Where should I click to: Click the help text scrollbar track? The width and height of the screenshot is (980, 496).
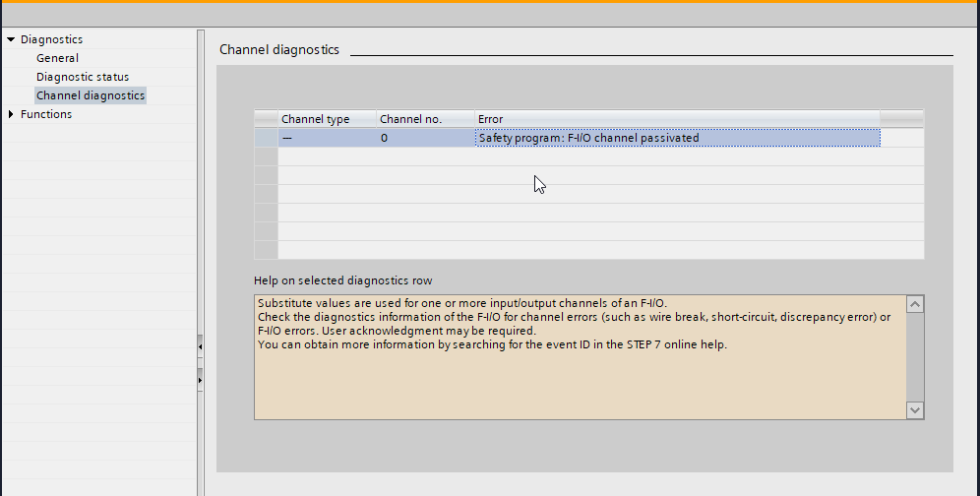click(x=915, y=357)
